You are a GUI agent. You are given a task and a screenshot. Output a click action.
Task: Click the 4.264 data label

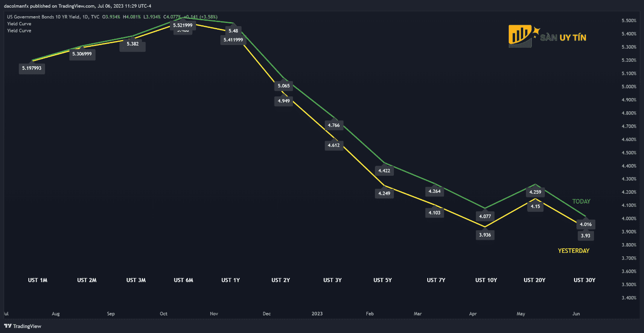click(x=434, y=191)
